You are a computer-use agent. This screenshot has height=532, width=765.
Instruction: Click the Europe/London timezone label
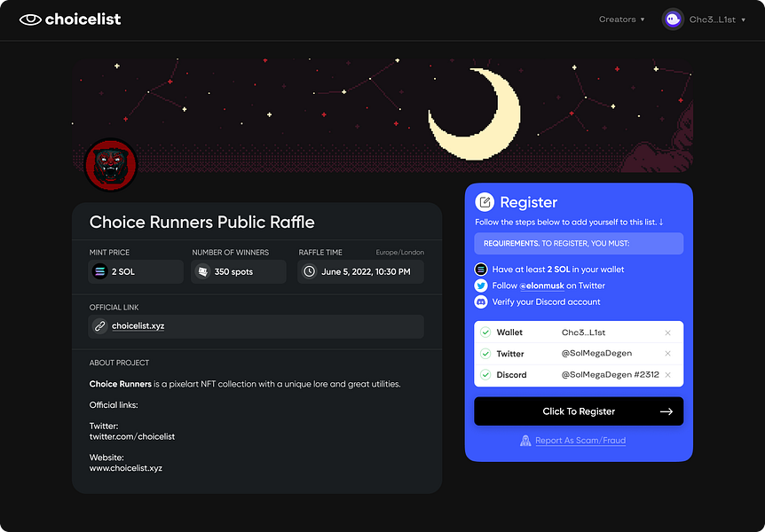[399, 252]
